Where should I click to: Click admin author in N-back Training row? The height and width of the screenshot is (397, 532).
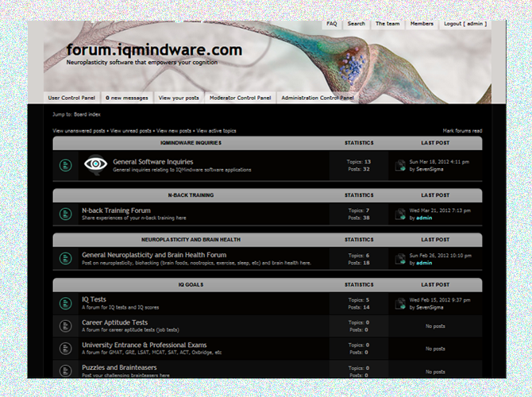click(424, 218)
